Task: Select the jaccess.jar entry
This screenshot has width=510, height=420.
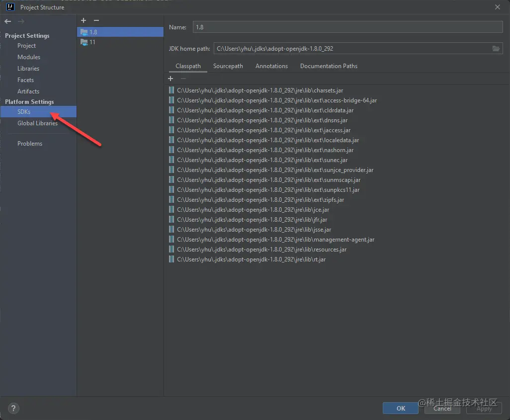Action: tap(264, 130)
